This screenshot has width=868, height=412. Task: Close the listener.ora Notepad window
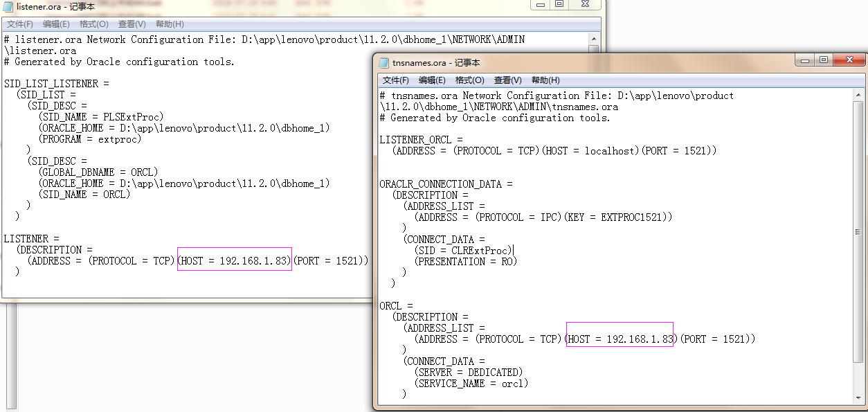coord(584,4)
